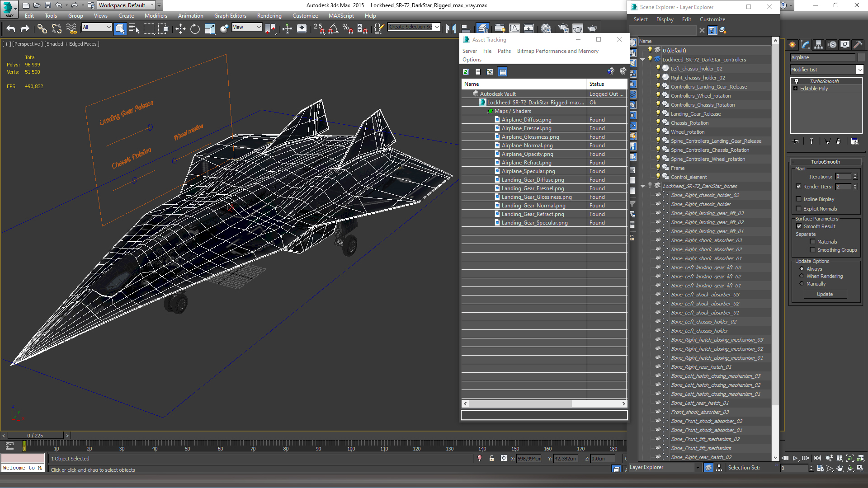Choose the Select and Rotate tool
Viewport: 868px width, 488px height.
[x=195, y=29]
